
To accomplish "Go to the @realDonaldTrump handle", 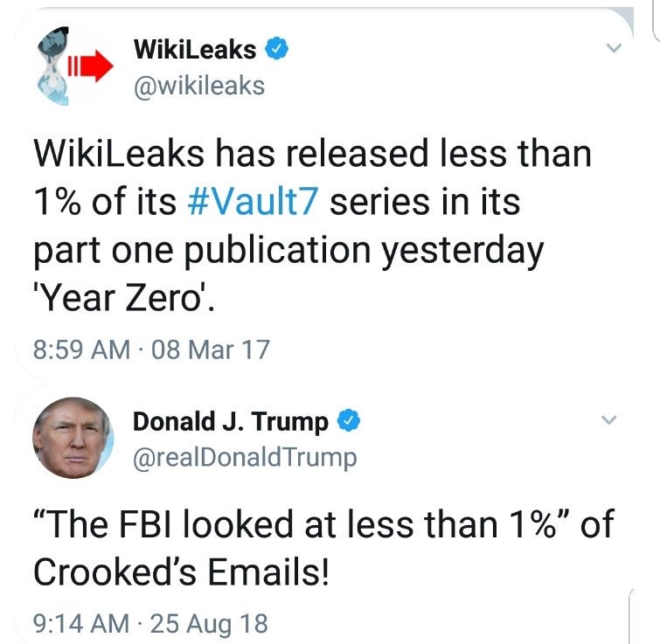I will [x=245, y=457].
